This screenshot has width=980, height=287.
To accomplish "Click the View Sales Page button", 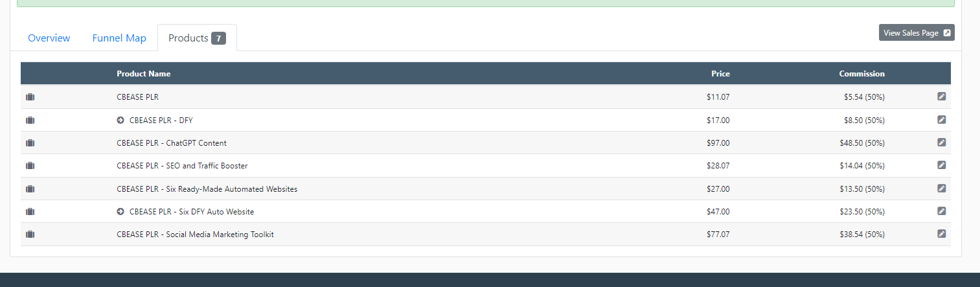I will pos(916,32).
